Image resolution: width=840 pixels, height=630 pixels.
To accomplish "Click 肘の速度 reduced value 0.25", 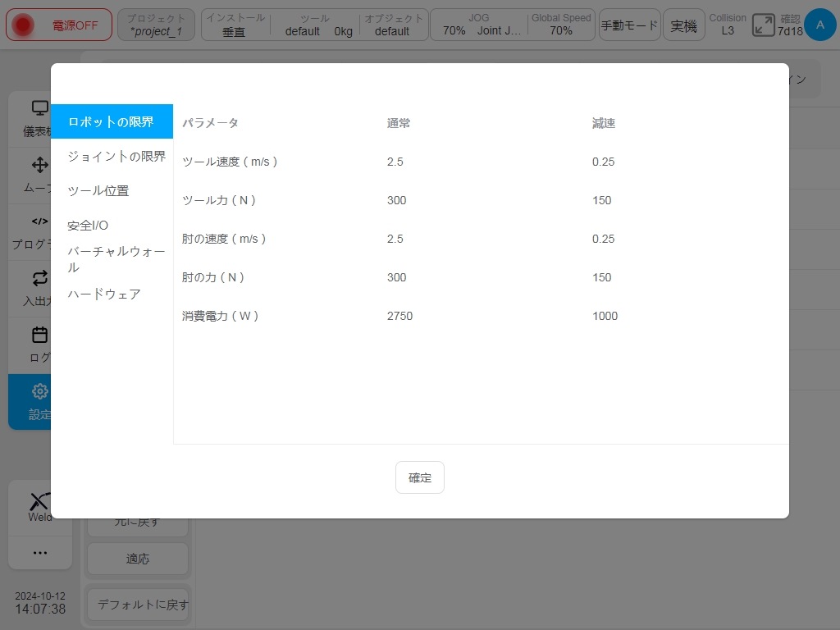I will click(603, 239).
